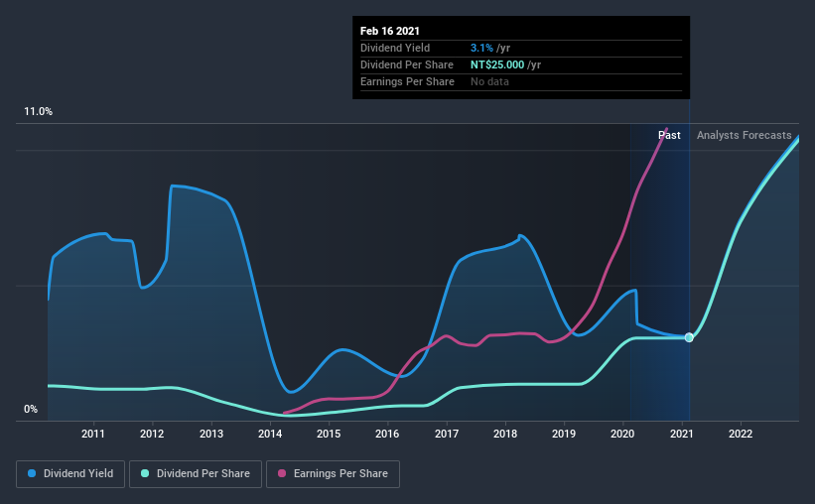
Task: Click the 2020 year label on axis
Action: (622, 434)
